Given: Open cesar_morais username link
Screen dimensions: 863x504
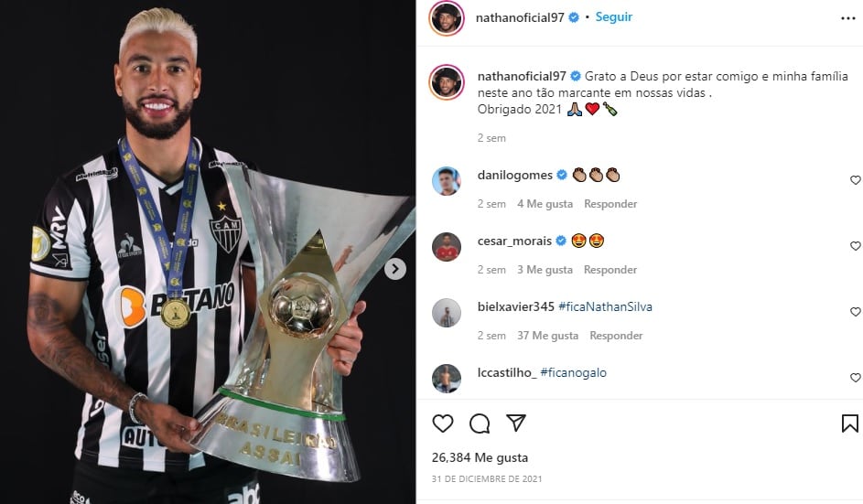Looking at the screenshot, I should pyautogui.click(x=514, y=241).
